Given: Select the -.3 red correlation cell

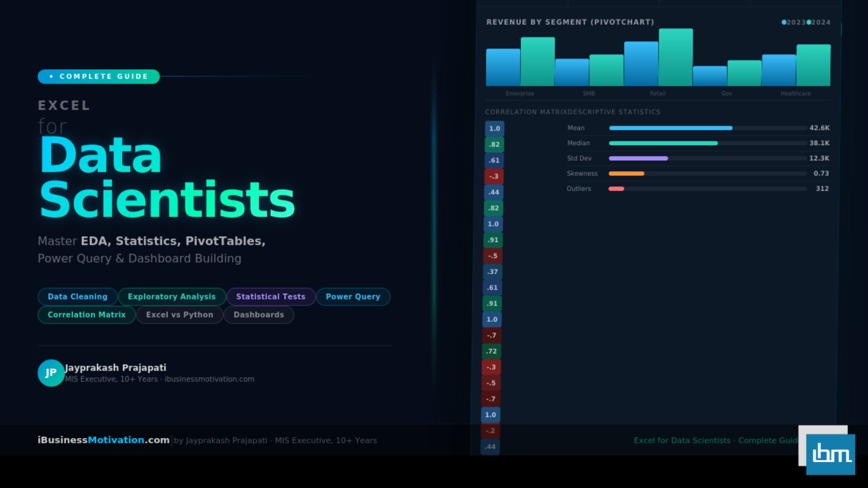Looking at the screenshot, I should click(x=495, y=176).
